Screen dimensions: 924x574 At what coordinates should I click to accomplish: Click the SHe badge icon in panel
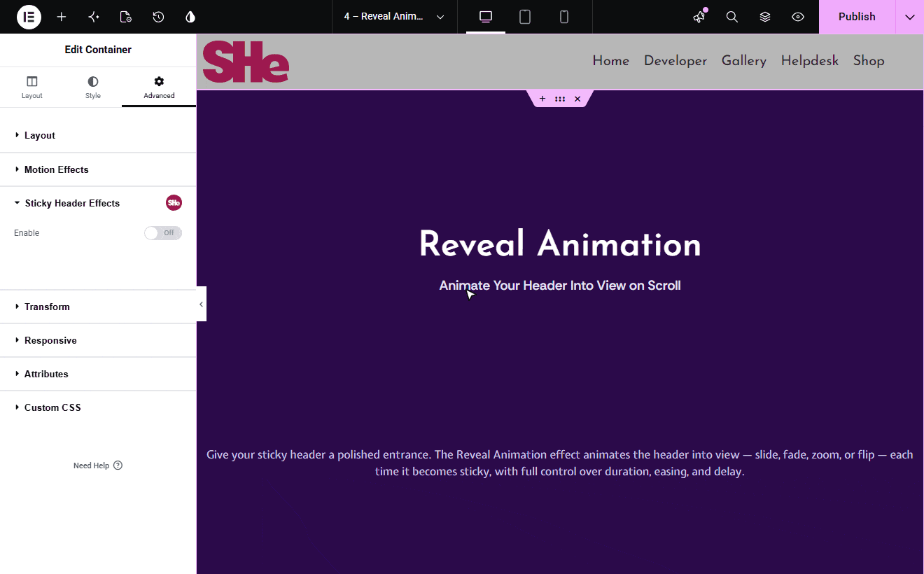click(174, 203)
